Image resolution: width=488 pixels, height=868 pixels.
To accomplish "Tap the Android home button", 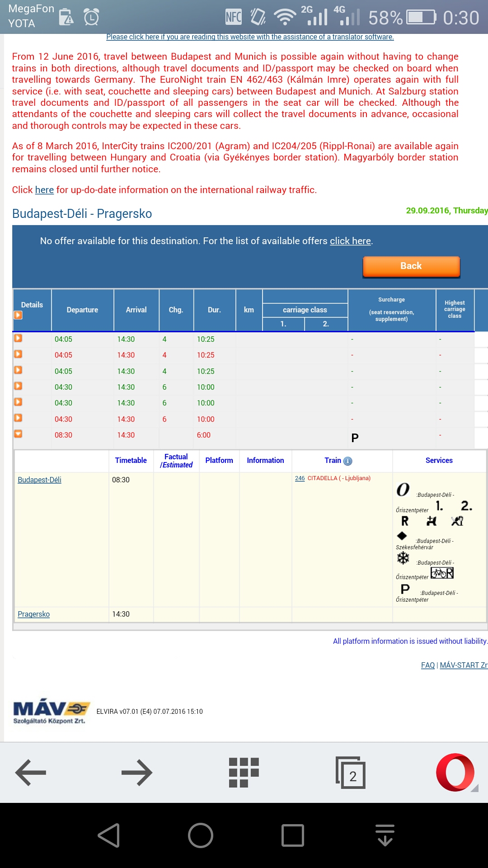I will point(200,835).
